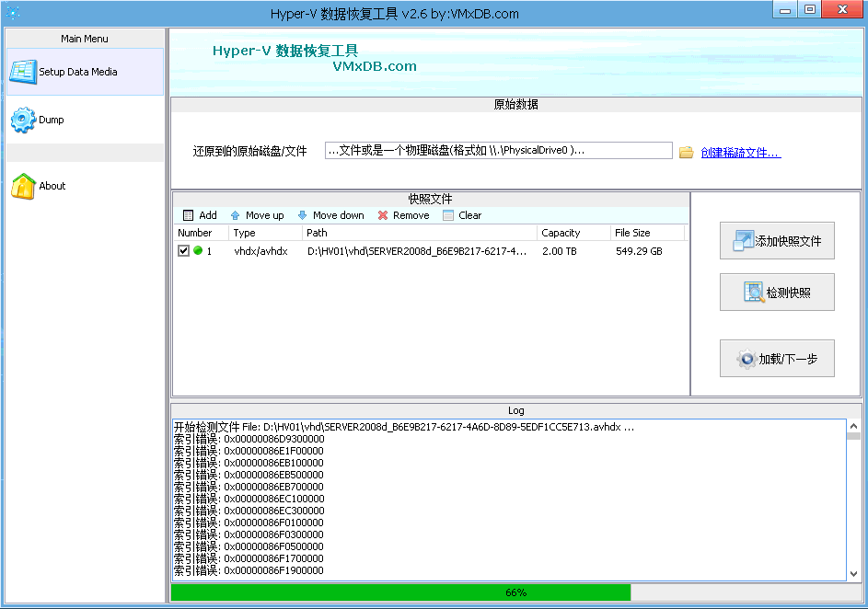This screenshot has width=868, height=609.
Task: Click log entry 0x00000086EB700000
Action: pyautogui.click(x=249, y=487)
